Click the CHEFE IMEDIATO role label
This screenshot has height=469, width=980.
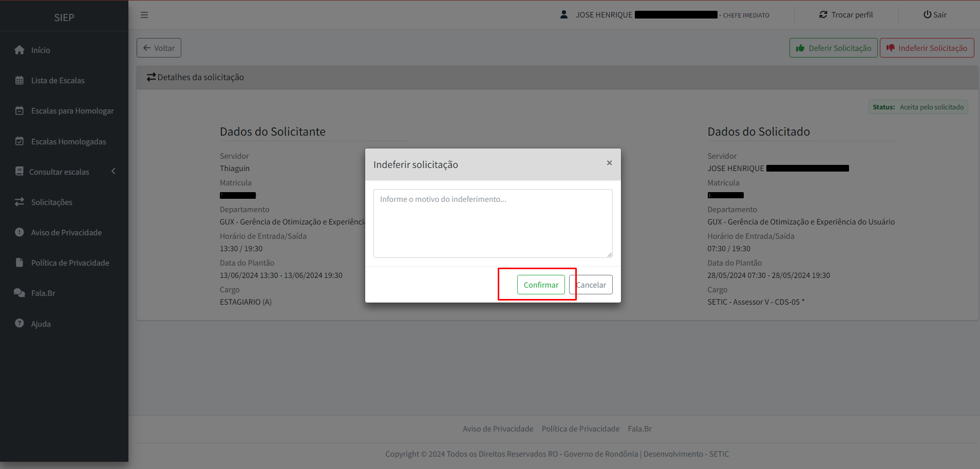pyautogui.click(x=746, y=15)
